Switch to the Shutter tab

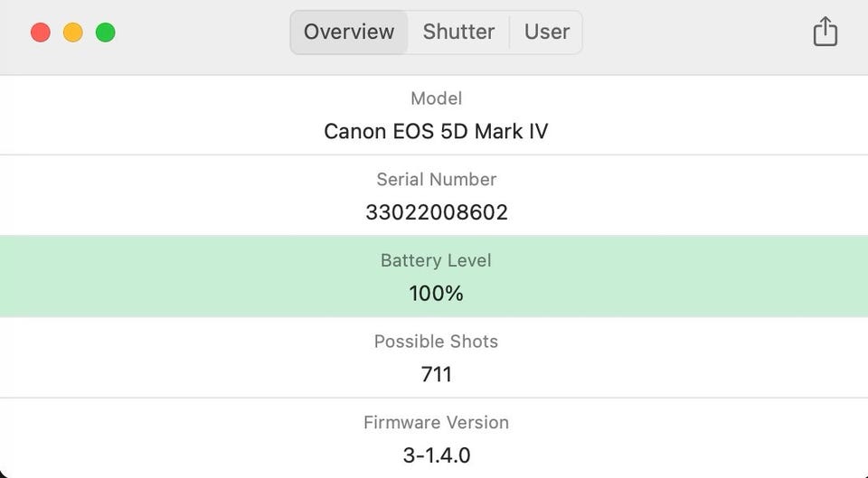coord(458,33)
